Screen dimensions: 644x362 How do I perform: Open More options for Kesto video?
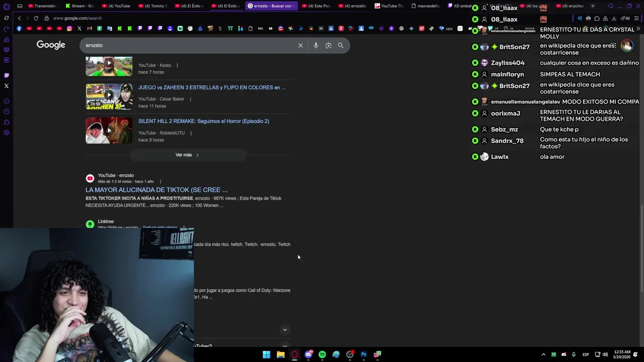tap(177, 65)
